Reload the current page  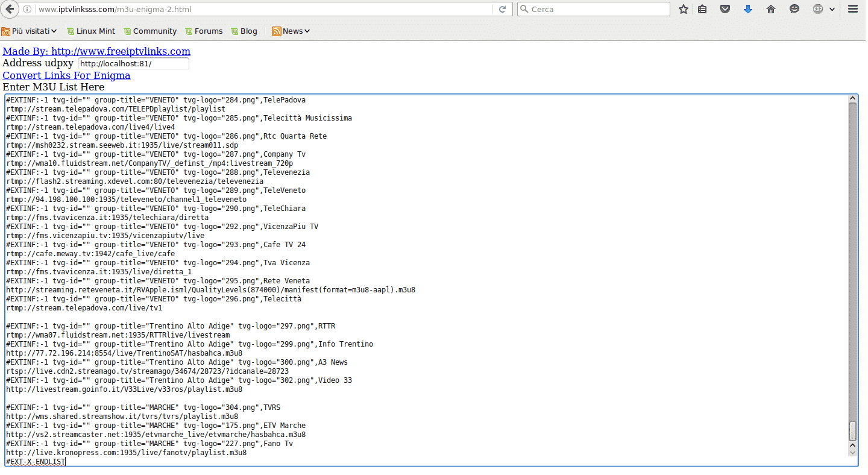coord(502,9)
